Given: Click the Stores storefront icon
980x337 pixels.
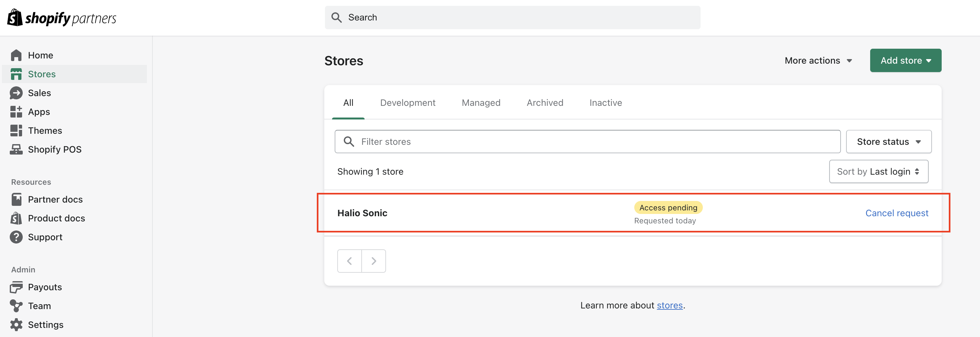Looking at the screenshot, I should [x=16, y=74].
